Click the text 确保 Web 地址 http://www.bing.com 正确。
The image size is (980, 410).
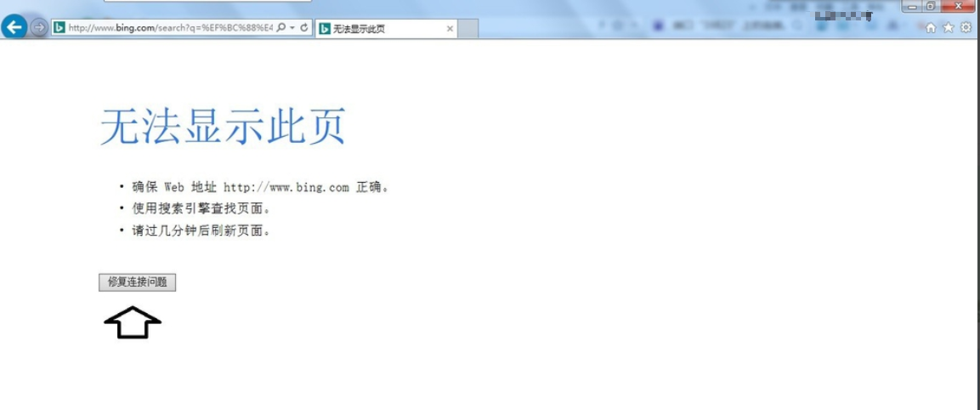click(261, 187)
